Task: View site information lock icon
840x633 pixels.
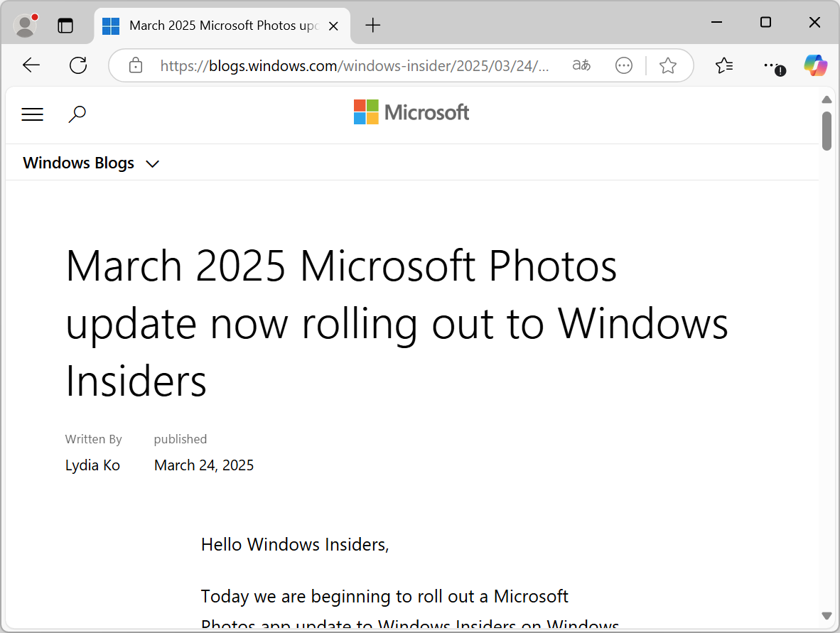Action: 135,66
